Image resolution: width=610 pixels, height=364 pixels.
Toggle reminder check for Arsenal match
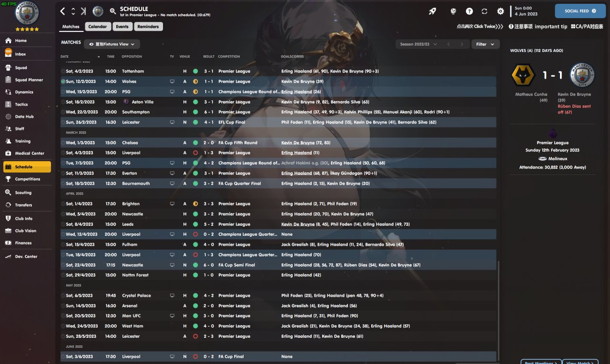63,306
